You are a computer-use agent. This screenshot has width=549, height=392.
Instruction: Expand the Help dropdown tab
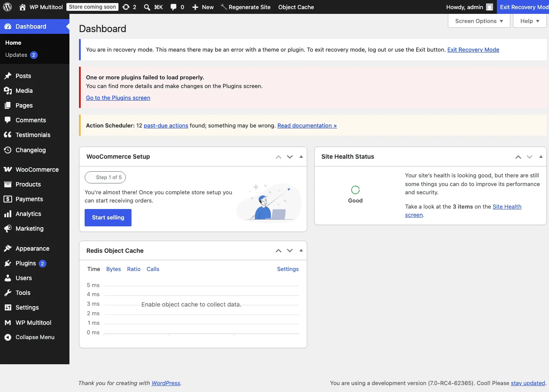(x=530, y=21)
